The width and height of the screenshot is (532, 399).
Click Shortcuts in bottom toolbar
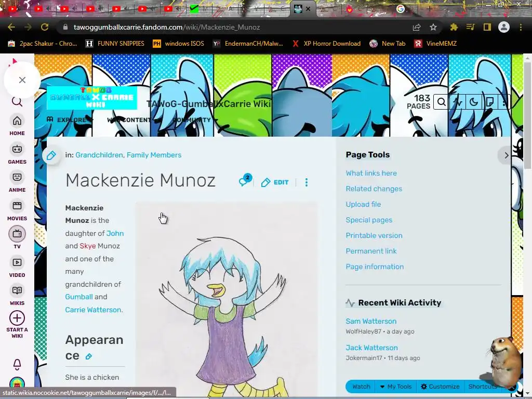pos(483,387)
